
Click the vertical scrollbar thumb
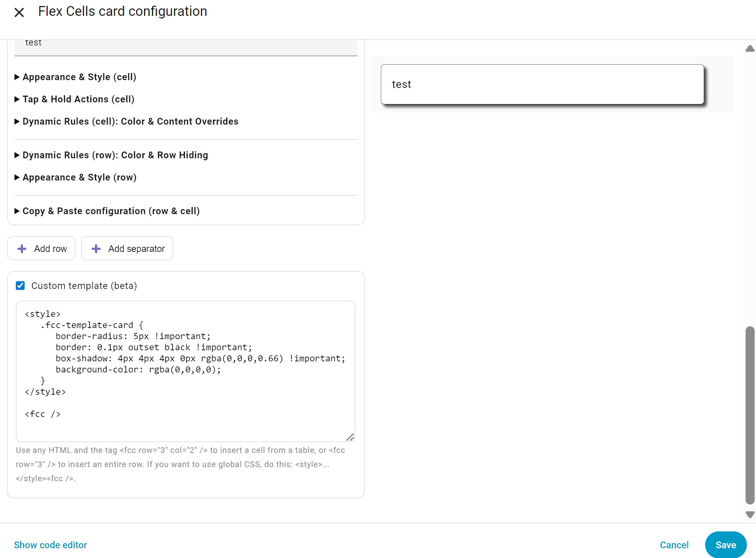[x=750, y=416]
